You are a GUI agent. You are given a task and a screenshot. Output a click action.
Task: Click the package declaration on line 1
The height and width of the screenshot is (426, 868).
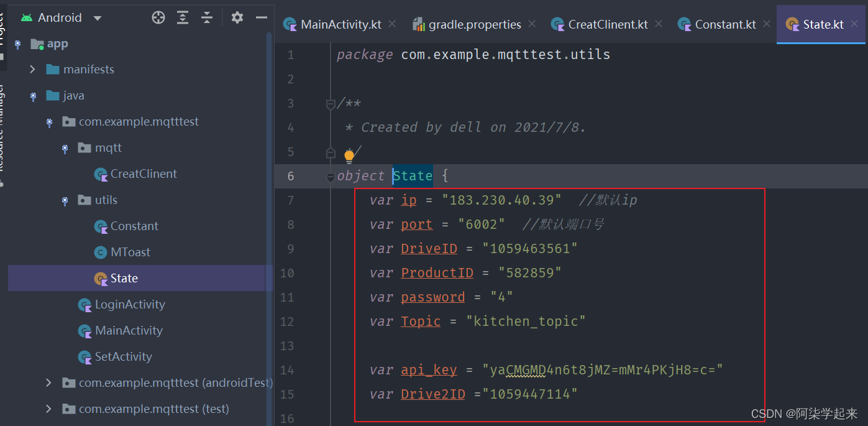(x=473, y=55)
